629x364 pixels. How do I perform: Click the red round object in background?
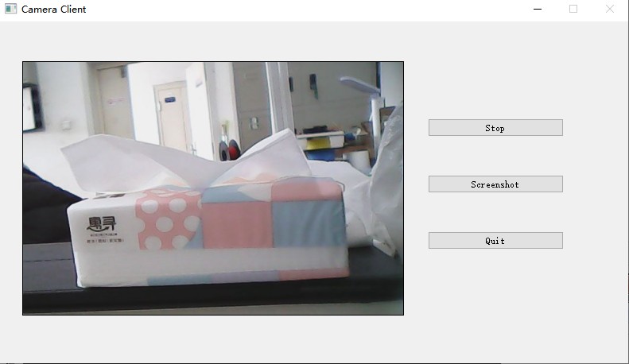(x=234, y=150)
